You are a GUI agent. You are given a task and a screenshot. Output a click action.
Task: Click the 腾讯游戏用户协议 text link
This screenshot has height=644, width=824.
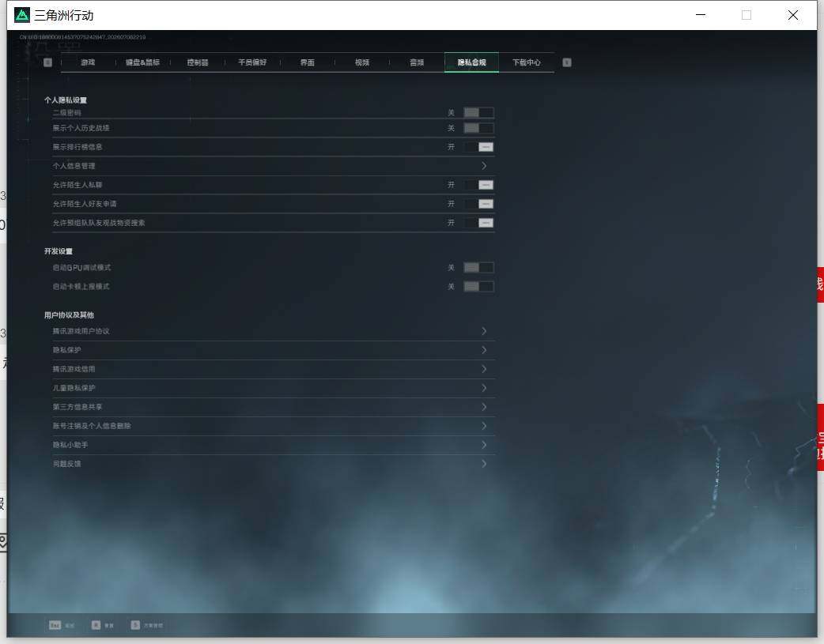coord(81,331)
